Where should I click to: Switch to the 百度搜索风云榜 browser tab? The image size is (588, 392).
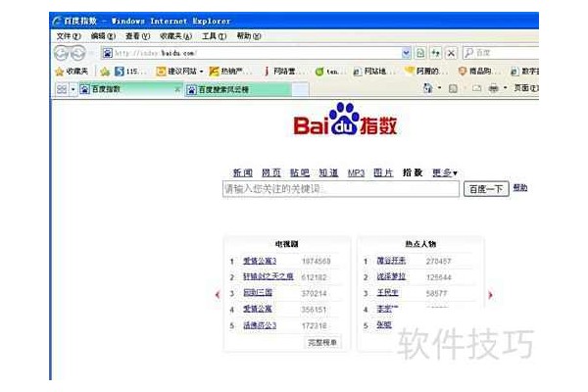238,89
